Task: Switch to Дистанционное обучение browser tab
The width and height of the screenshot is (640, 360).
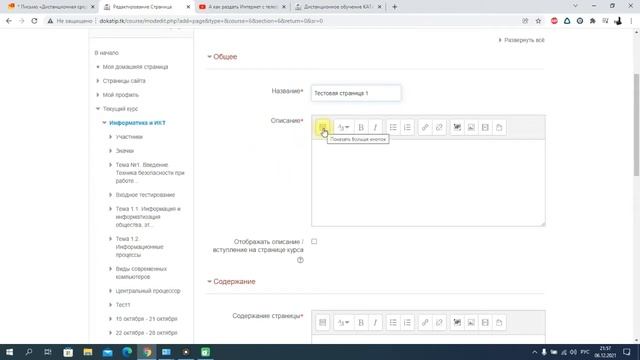Action: tap(338, 7)
